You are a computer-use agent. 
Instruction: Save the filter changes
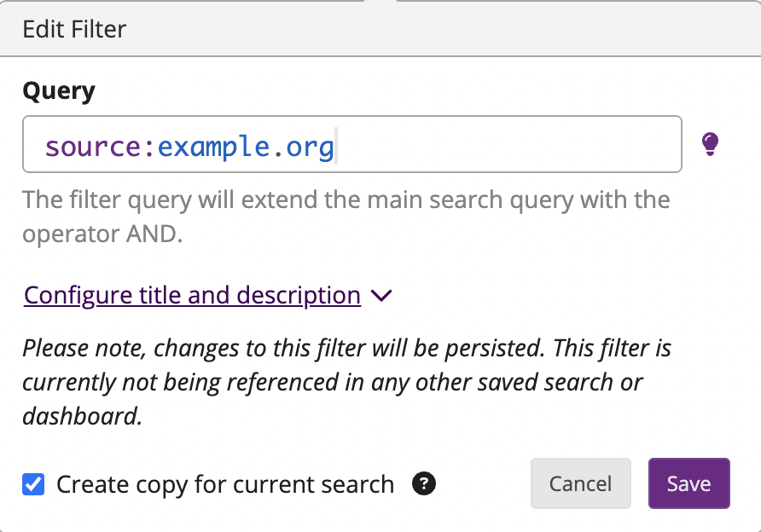click(688, 483)
